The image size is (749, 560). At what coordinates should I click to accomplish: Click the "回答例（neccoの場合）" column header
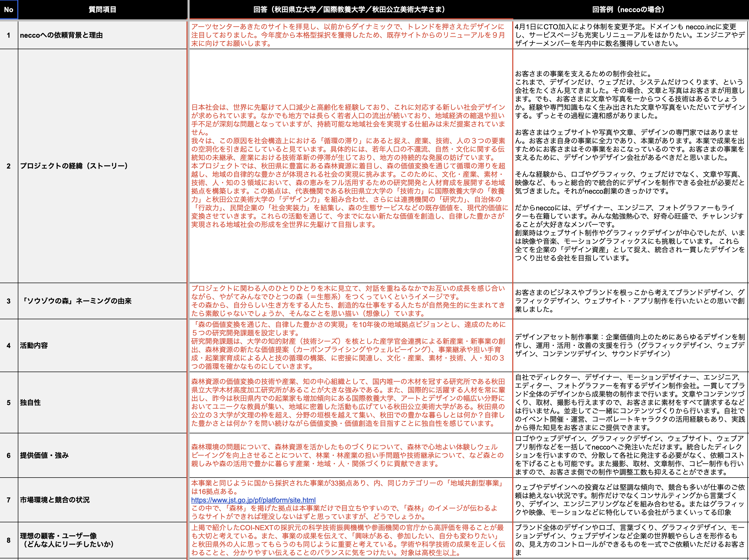tap(630, 9)
